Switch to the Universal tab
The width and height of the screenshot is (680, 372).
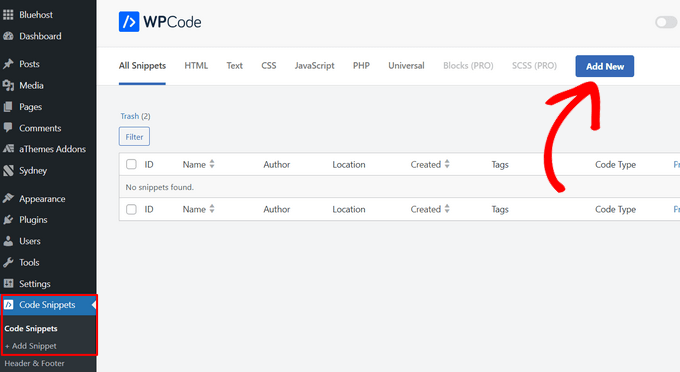tap(406, 66)
